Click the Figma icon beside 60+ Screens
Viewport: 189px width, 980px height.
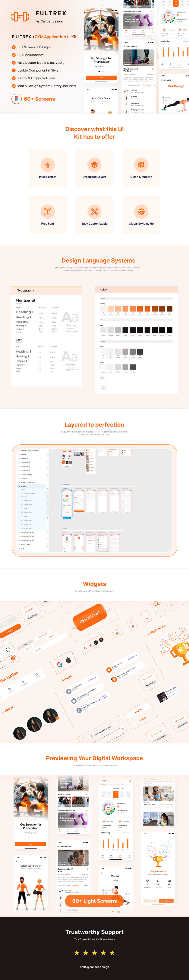point(16,99)
